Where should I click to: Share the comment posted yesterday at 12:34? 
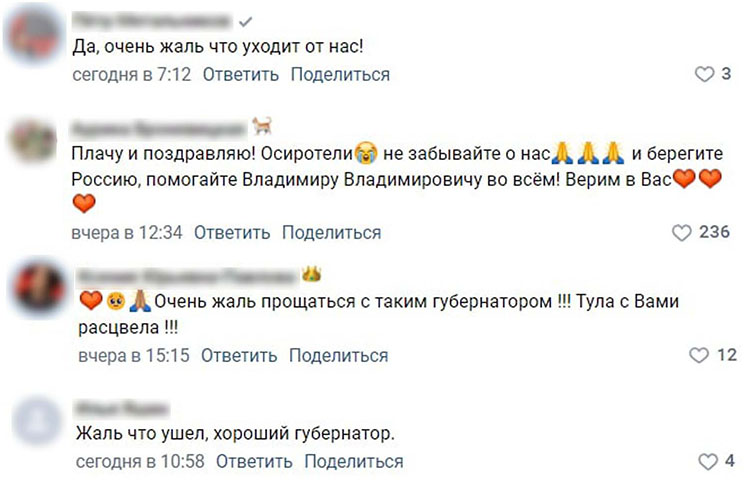pyautogui.click(x=331, y=233)
